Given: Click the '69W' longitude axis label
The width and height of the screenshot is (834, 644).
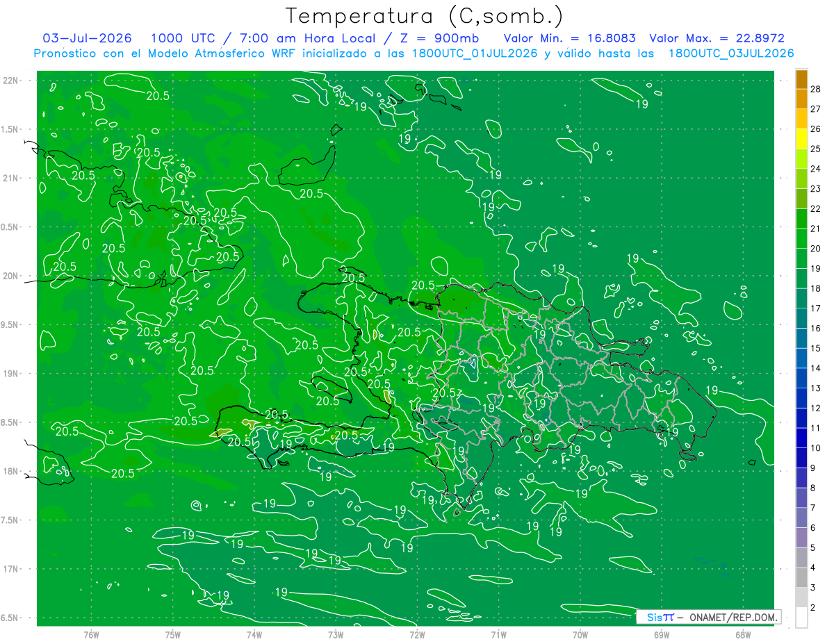Looking at the screenshot, I should (x=661, y=634).
